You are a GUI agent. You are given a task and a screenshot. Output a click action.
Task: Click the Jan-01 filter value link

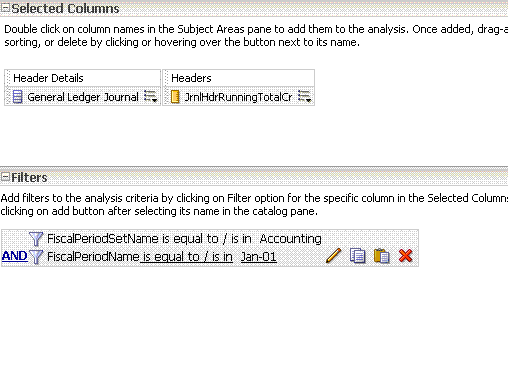(259, 257)
